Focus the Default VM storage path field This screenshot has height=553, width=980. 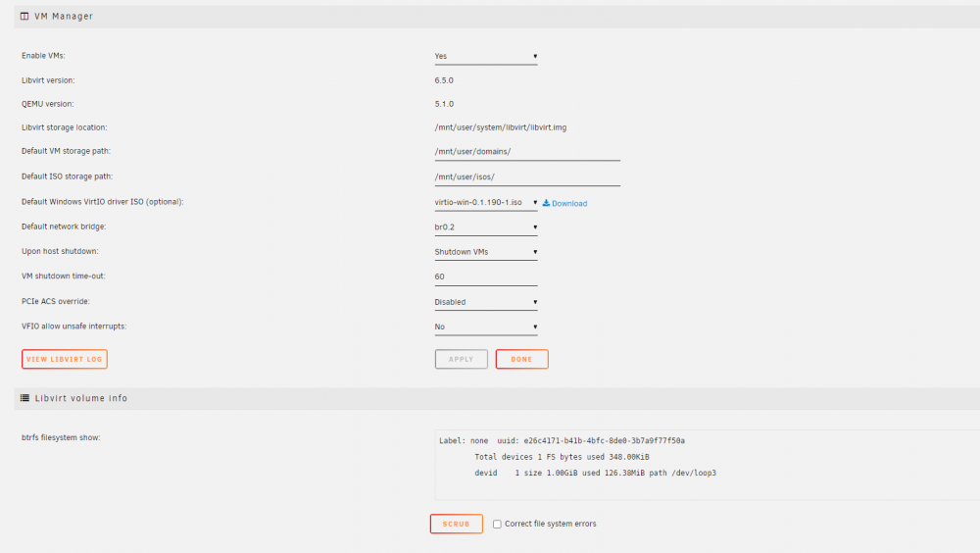pyautogui.click(x=527, y=152)
